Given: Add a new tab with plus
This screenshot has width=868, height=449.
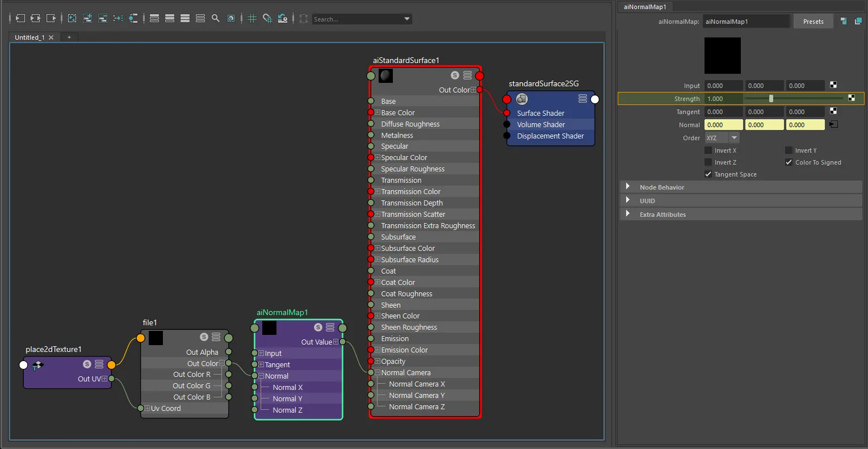Looking at the screenshot, I should pyautogui.click(x=69, y=37).
